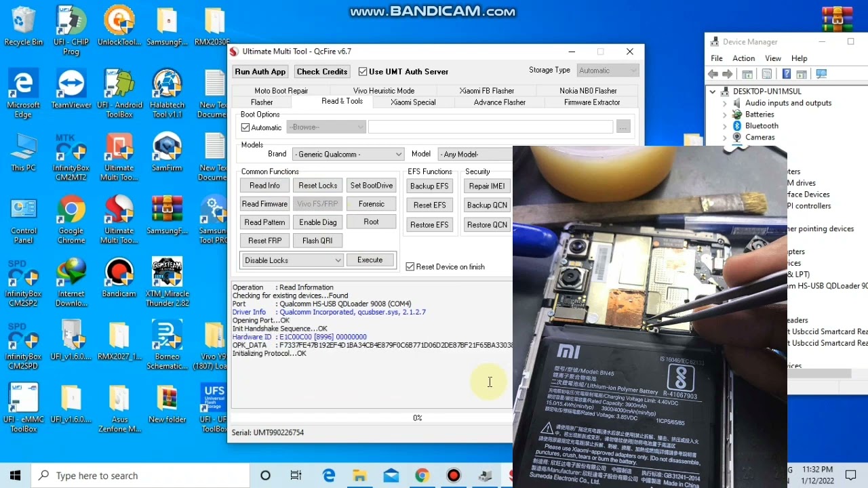This screenshot has height=488, width=868.
Task: Open the Storage Type dropdown
Action: point(608,70)
